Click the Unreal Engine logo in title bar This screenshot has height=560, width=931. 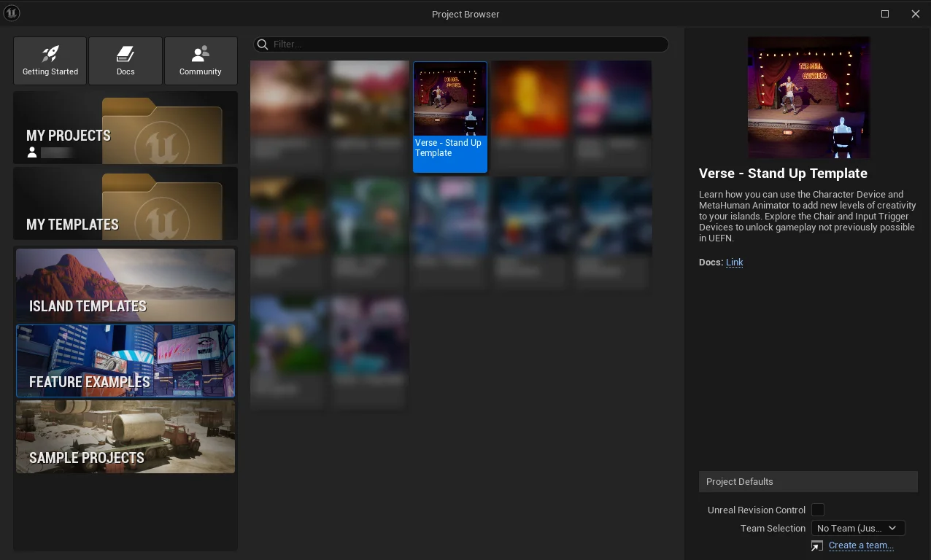coord(12,13)
